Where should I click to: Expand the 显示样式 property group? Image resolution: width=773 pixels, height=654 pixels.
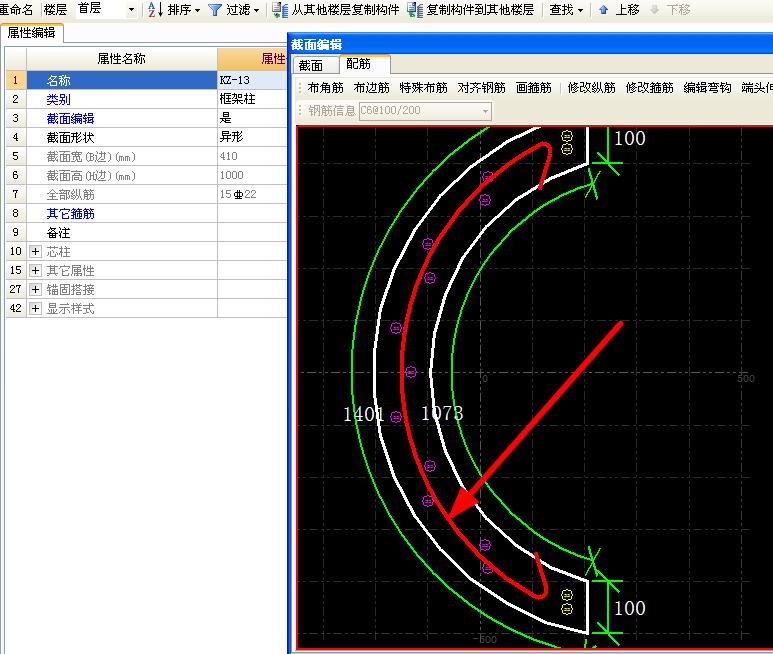coord(35,309)
